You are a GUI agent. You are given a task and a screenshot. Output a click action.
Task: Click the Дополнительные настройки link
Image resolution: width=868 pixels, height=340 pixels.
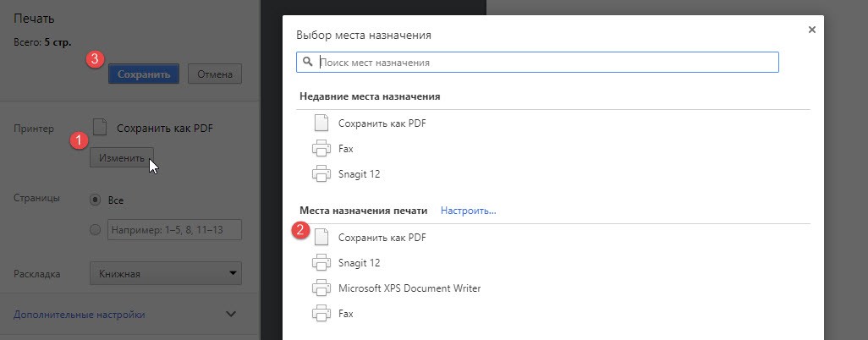(80, 315)
